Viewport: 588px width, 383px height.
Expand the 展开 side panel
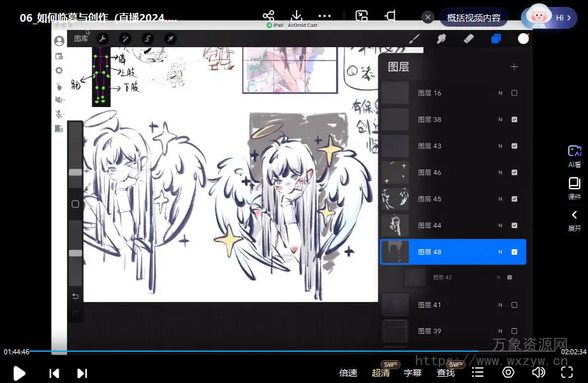575,220
